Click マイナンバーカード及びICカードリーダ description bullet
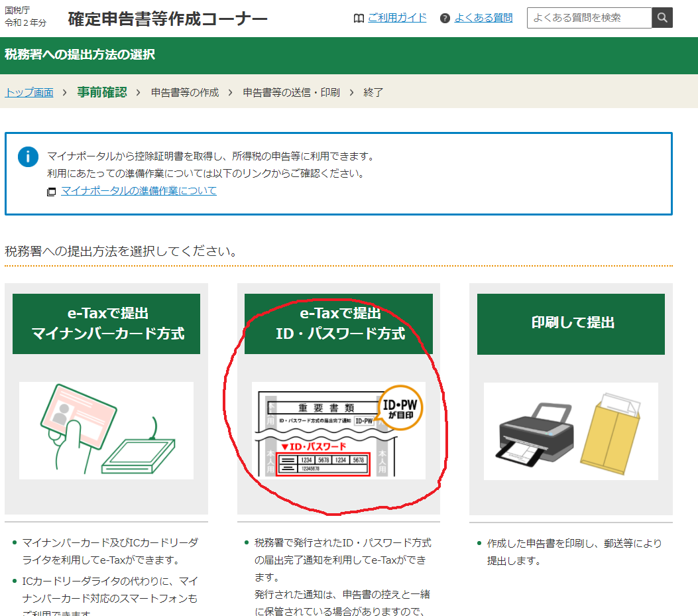This screenshot has height=616, width=698. tap(111, 551)
